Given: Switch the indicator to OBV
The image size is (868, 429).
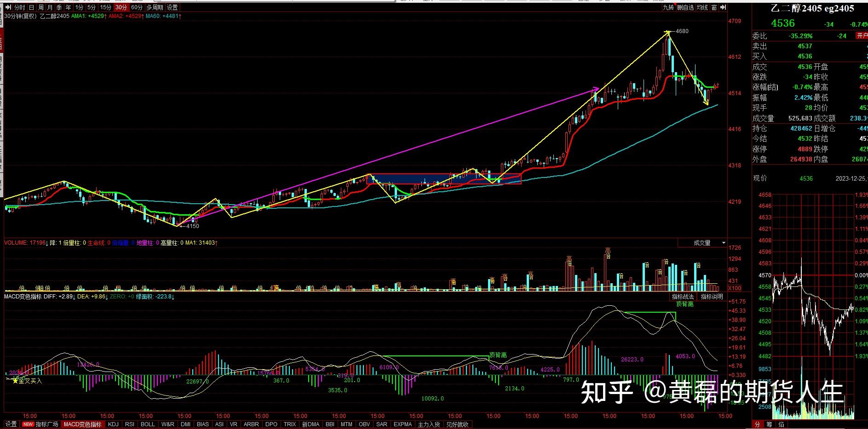Looking at the screenshot, I should [x=364, y=424].
